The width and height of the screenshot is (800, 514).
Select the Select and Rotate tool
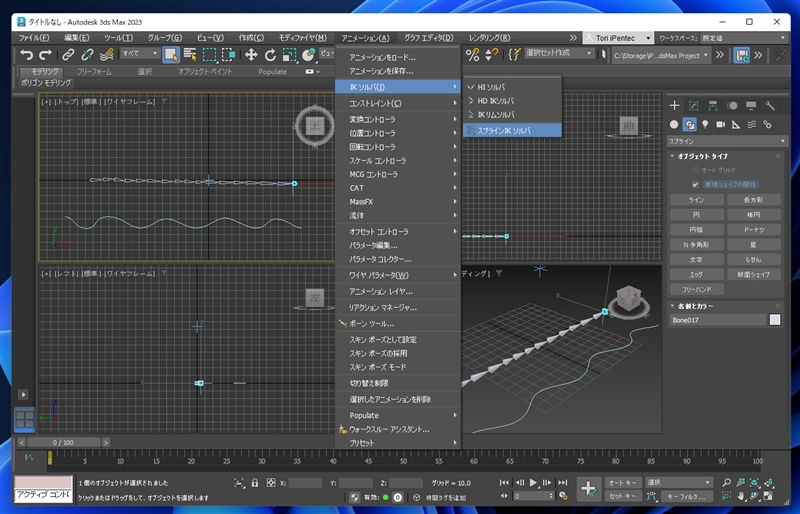(x=270, y=55)
